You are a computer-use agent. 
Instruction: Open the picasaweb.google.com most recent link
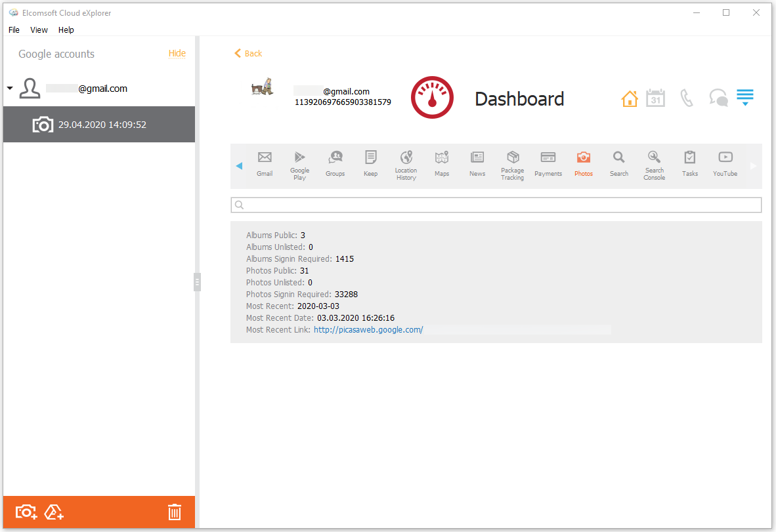[368, 330]
